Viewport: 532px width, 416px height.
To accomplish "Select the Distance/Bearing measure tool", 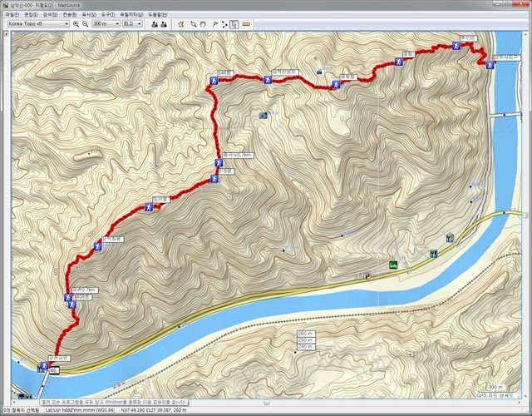I will click(246, 24).
